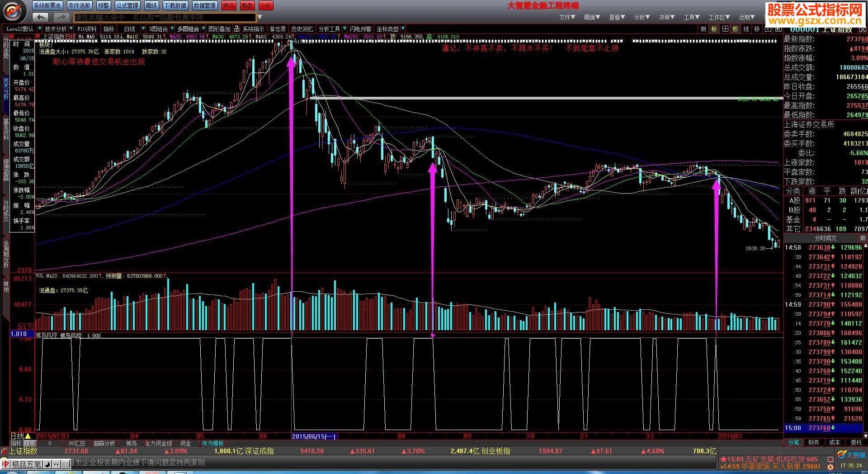Viewport: 868px width, 474px height.
Task: Click 闪电预警 toolbar item
Action: coord(360,28)
